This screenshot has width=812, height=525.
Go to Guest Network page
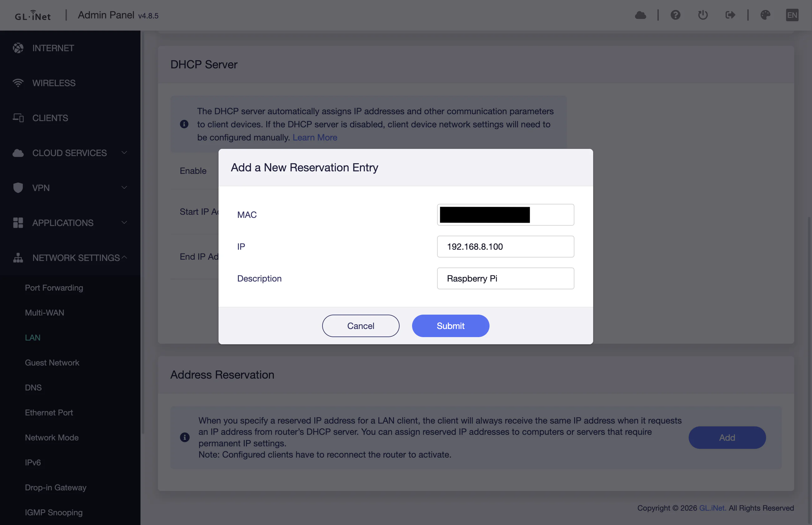52,362
